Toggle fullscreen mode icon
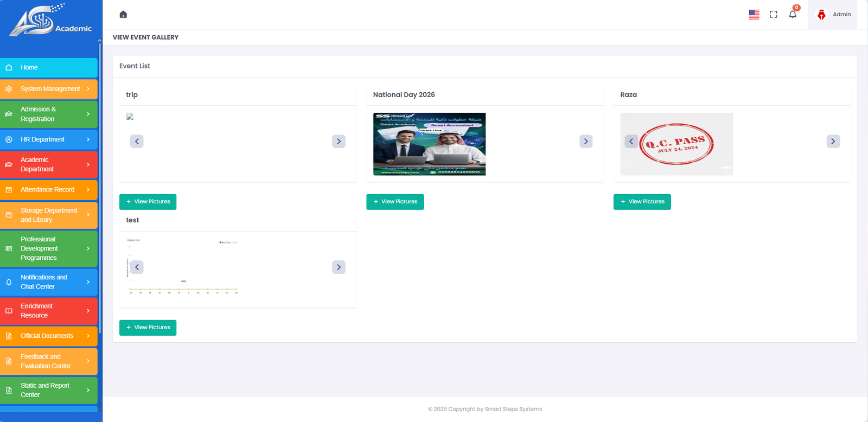This screenshot has width=868, height=422. (774, 15)
